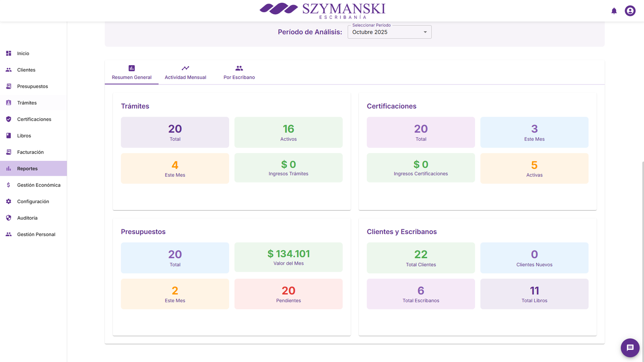Go to Presupuestos in the sidebar
Image resolution: width=644 pixels, height=362 pixels.
click(x=33, y=86)
